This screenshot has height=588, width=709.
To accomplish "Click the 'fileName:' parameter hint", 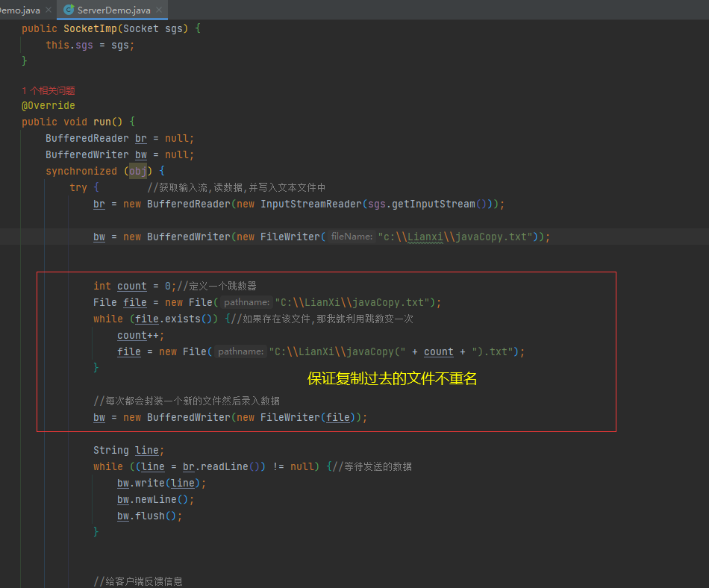I will pyautogui.click(x=352, y=237).
